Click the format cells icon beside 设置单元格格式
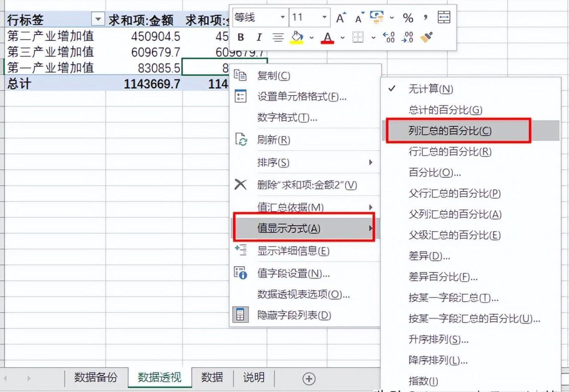The height and width of the screenshot is (392, 569). coord(240,96)
